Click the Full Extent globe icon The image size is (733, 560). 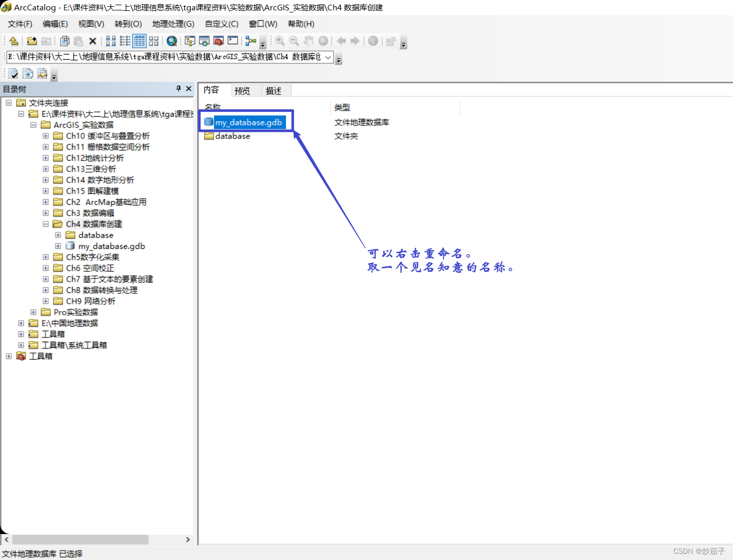pyautogui.click(x=323, y=41)
